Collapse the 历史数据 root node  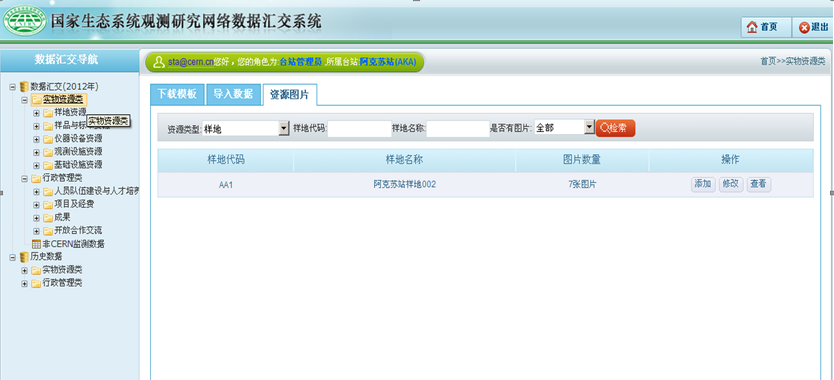12,257
